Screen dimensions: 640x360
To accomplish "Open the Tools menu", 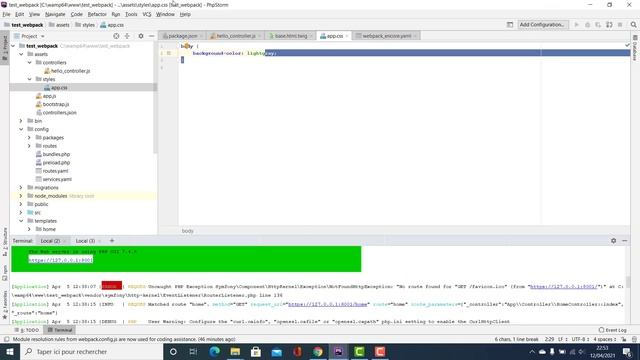I will pos(131,14).
